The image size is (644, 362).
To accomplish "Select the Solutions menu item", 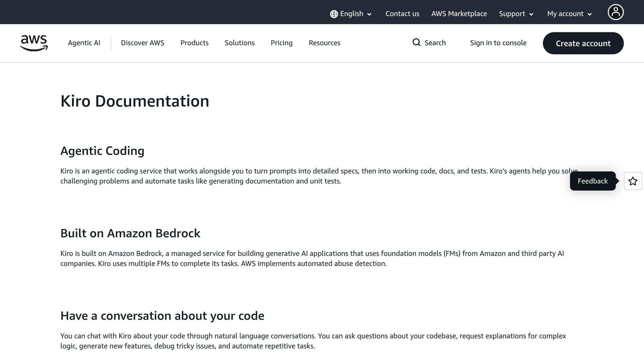I will pos(239,43).
